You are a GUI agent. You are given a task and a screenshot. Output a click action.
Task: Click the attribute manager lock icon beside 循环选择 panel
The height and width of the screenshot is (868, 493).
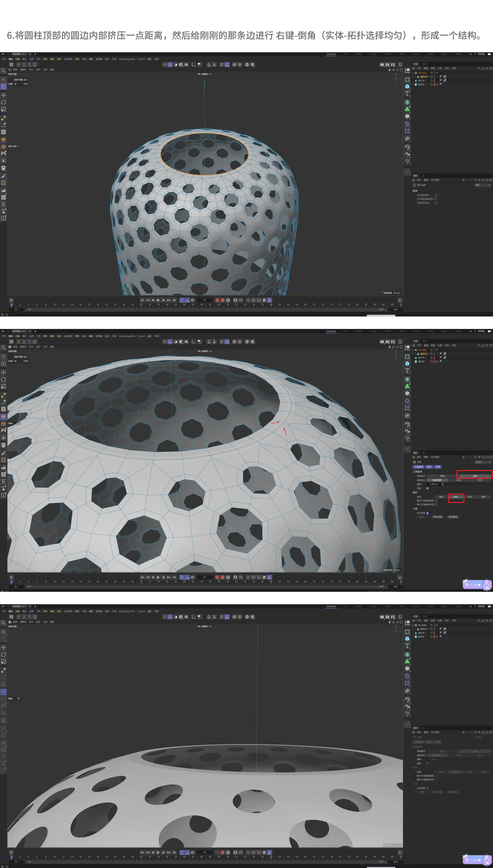click(483, 180)
